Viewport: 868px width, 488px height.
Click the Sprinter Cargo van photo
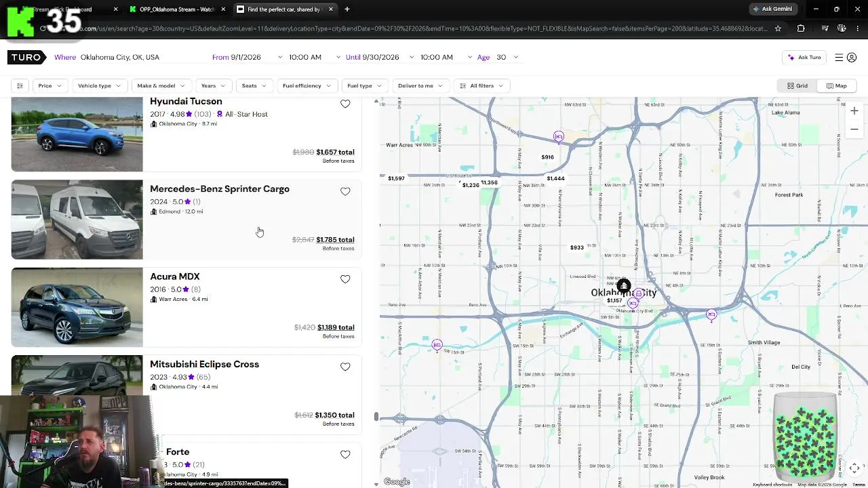pos(77,220)
